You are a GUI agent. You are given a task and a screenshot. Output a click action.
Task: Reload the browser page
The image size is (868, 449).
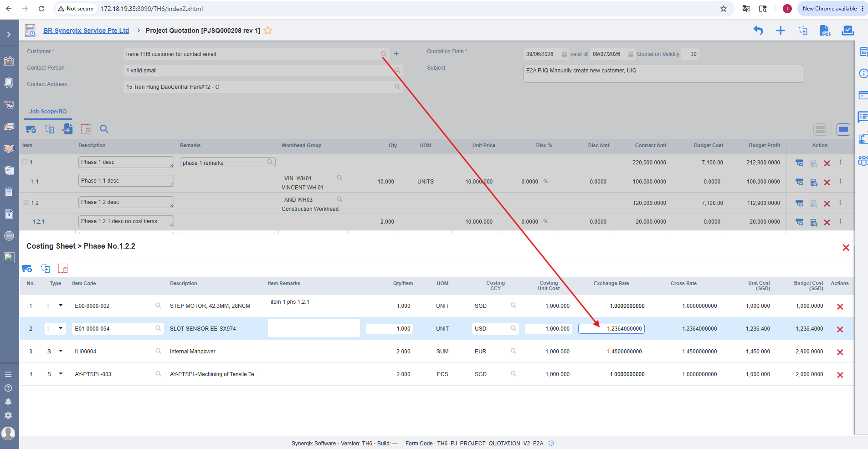click(41, 9)
